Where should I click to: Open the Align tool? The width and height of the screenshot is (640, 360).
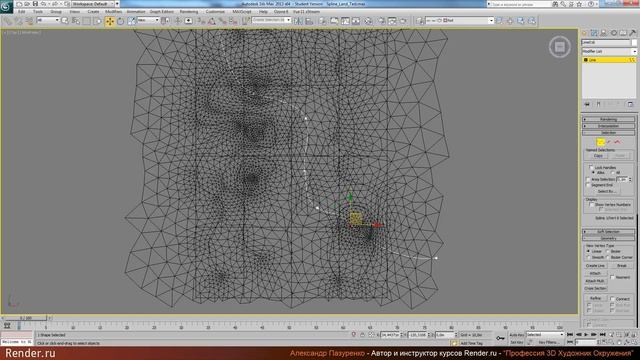tap(309, 20)
